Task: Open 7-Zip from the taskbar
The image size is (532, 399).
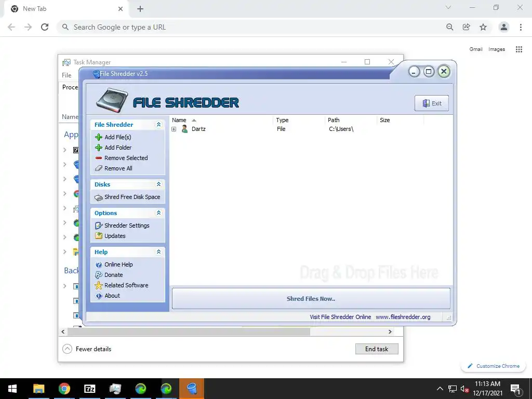Action: coord(89,389)
